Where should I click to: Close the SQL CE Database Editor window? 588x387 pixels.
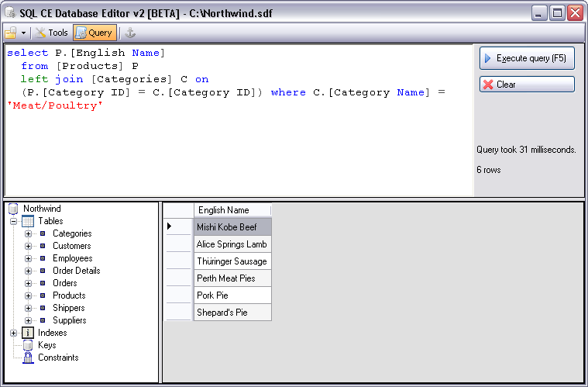click(x=576, y=13)
